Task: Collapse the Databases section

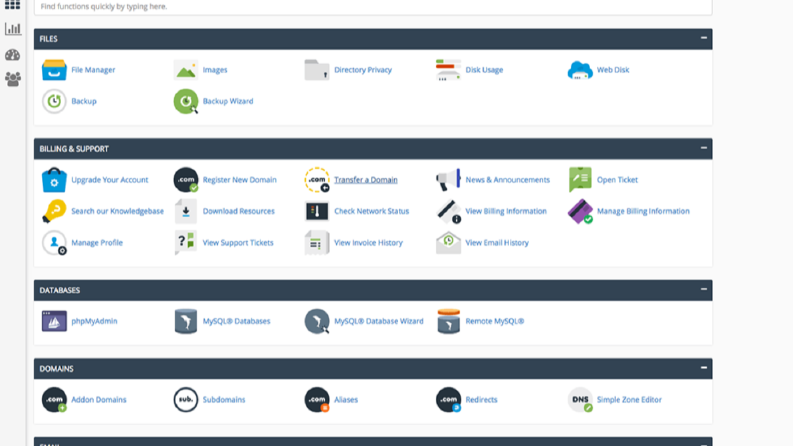Action: pos(703,289)
